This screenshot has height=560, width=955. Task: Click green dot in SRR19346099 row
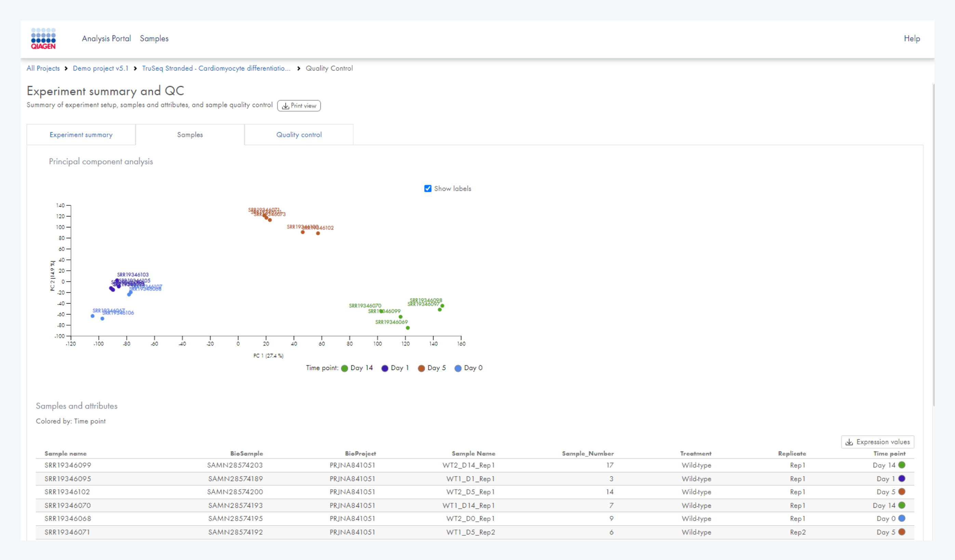pos(902,465)
